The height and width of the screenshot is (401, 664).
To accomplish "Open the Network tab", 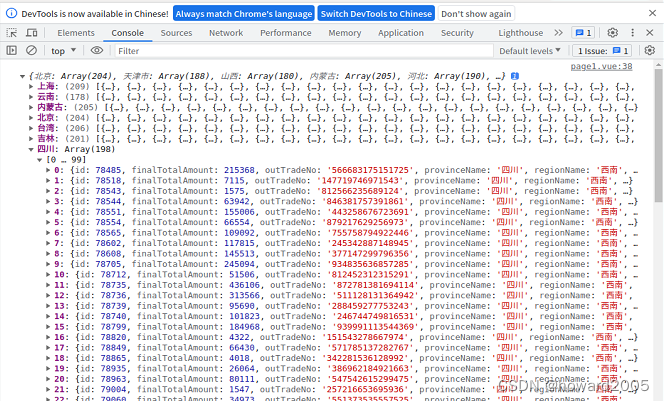I will pos(226,33).
